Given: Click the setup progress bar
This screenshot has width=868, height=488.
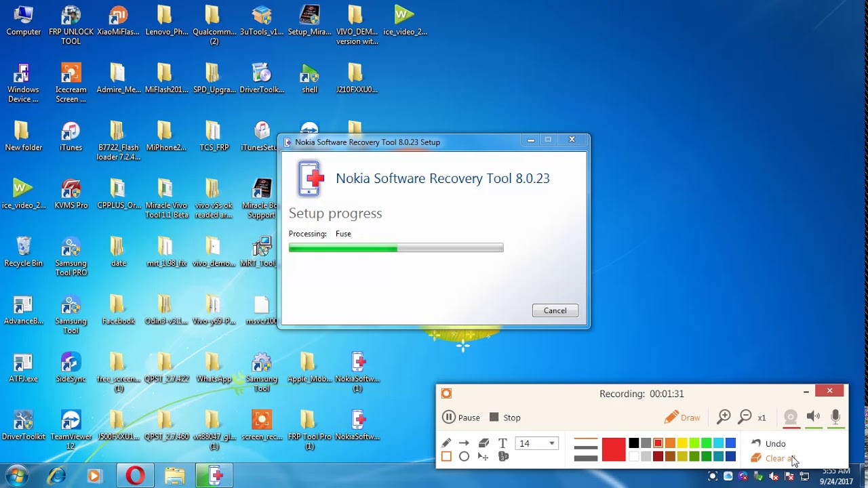Looking at the screenshot, I should tap(396, 248).
